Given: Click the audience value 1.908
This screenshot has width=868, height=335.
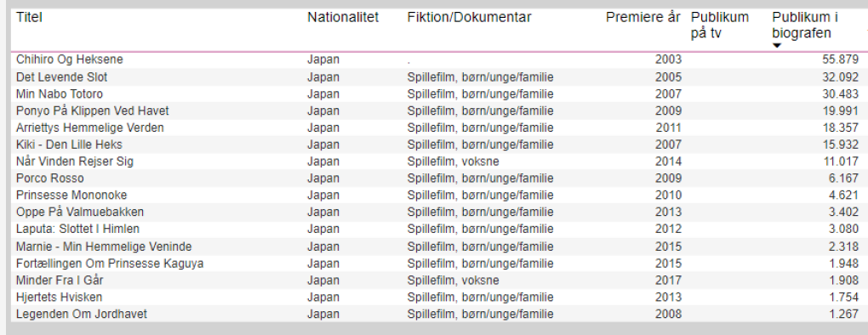Looking at the screenshot, I should 843,281.
